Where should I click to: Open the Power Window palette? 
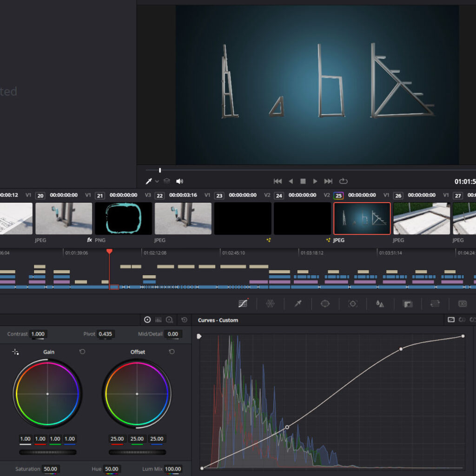click(x=325, y=304)
